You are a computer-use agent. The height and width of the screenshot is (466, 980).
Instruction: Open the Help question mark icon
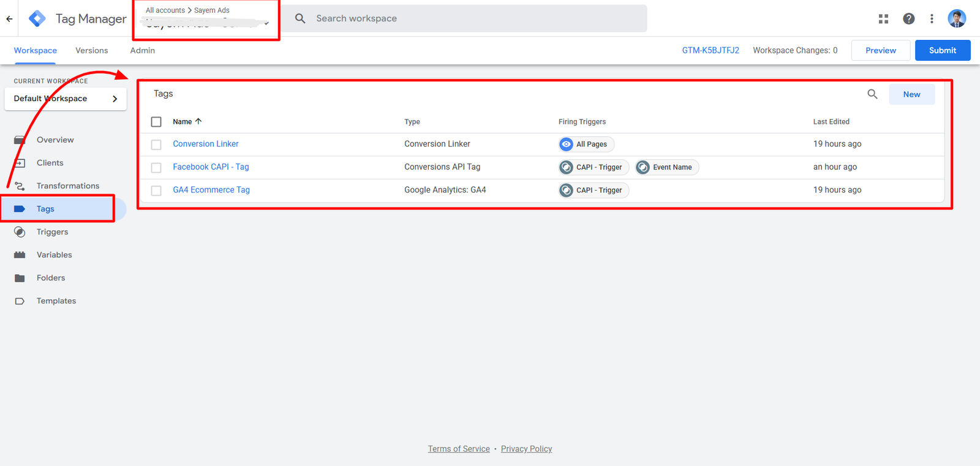(908, 18)
